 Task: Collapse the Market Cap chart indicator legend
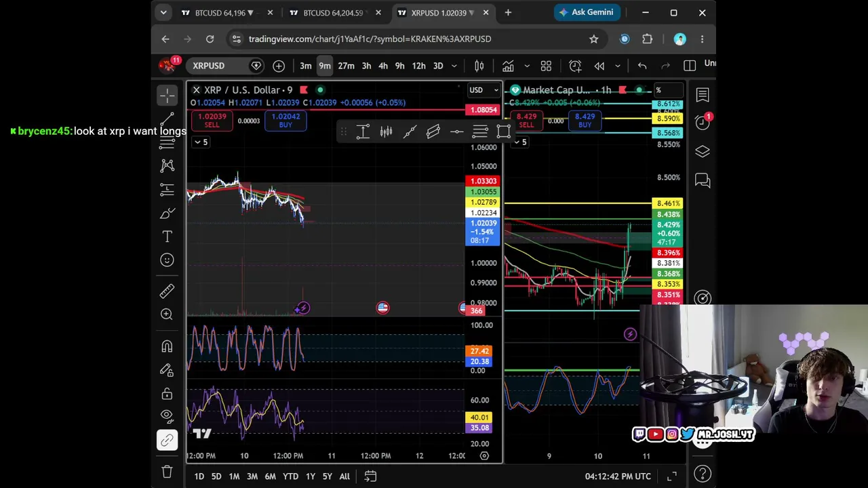click(519, 142)
